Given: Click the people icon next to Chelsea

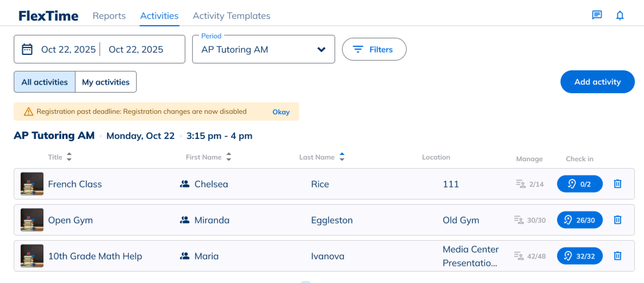Looking at the screenshot, I should point(185,184).
